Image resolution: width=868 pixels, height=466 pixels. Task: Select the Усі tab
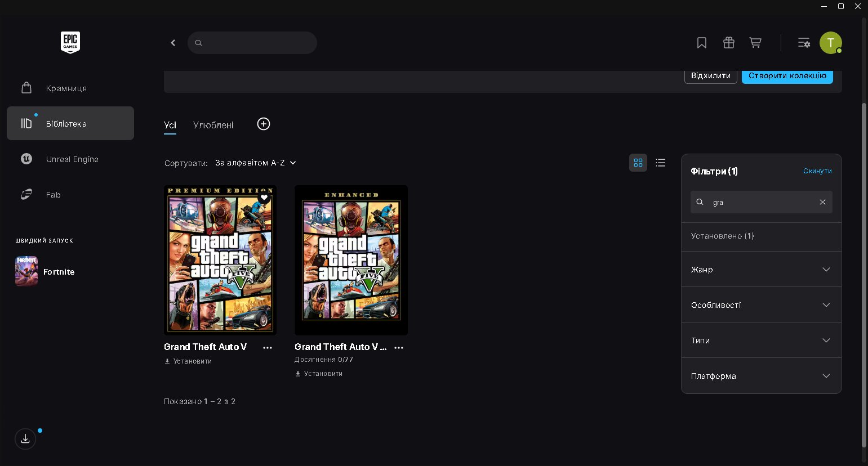pyautogui.click(x=170, y=125)
